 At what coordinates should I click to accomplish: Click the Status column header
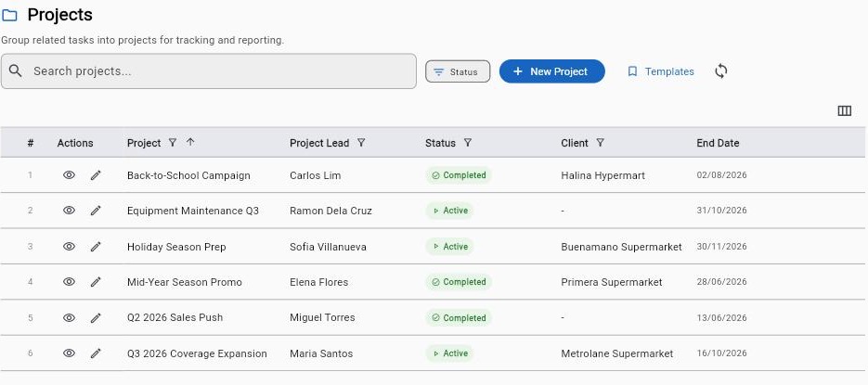(440, 143)
